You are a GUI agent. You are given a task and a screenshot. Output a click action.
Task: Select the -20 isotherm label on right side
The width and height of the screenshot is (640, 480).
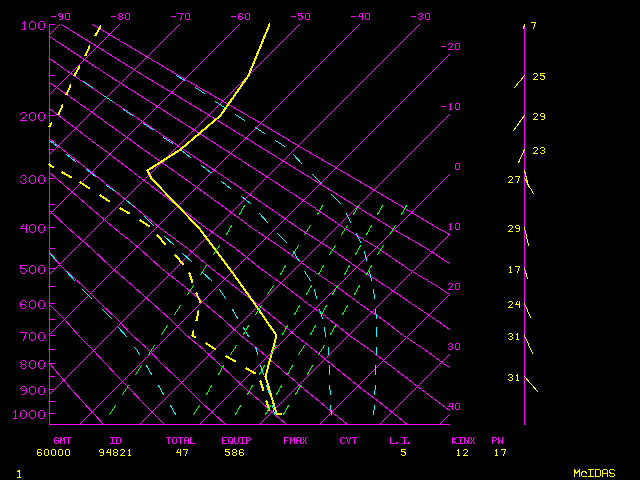tap(452, 47)
